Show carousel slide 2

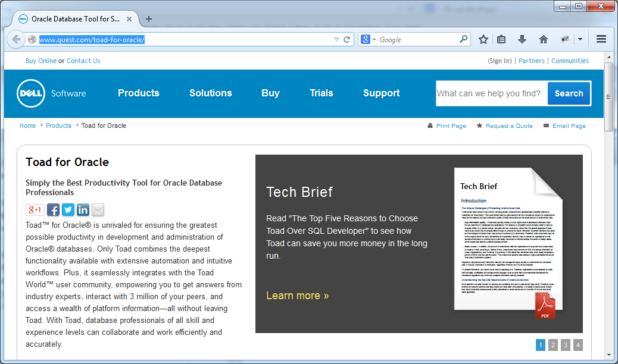553,345
